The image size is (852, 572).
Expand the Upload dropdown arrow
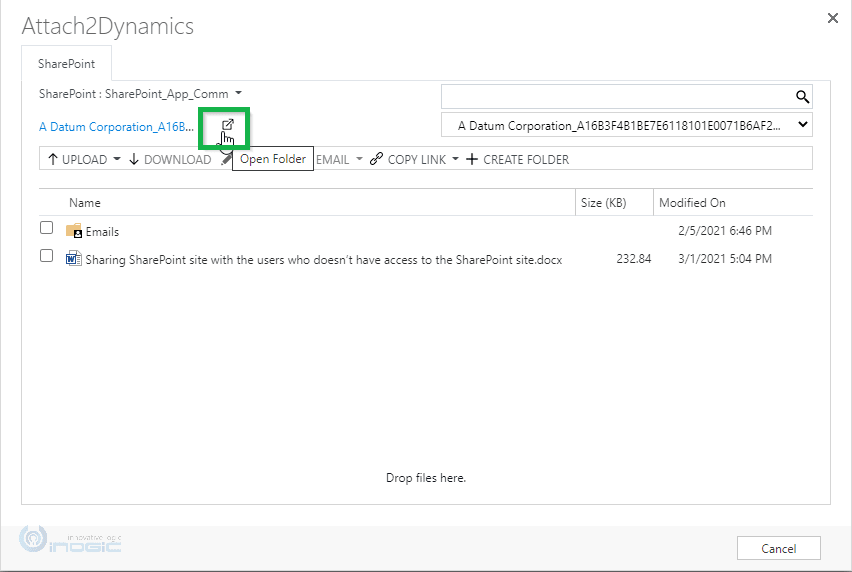117,159
